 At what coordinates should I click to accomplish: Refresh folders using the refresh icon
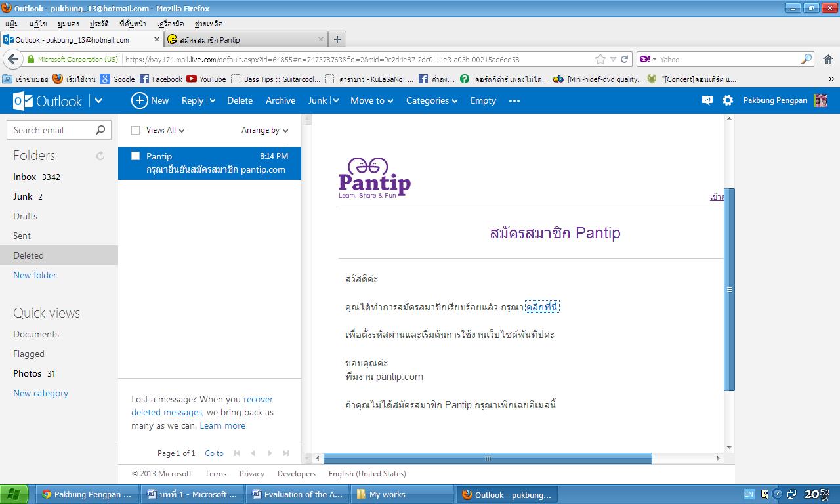[100, 156]
